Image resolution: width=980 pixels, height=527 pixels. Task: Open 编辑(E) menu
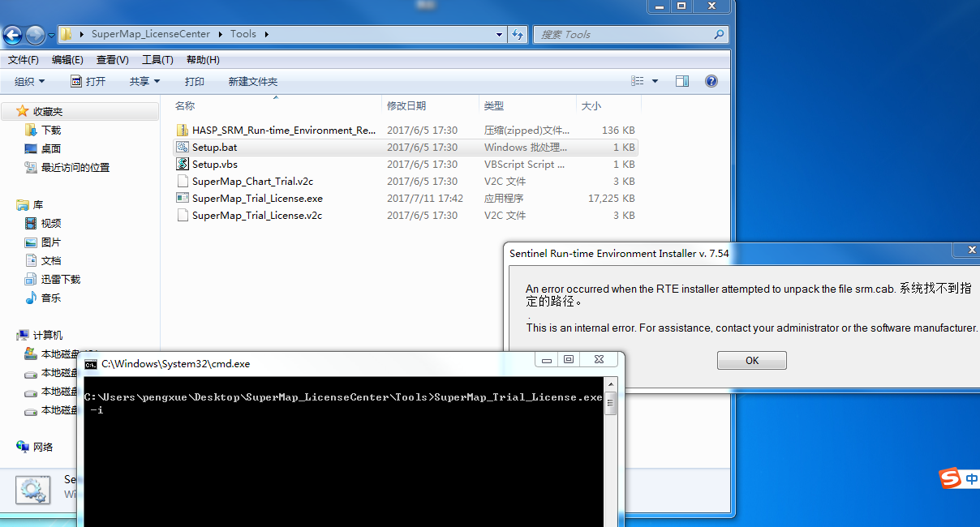(67, 60)
